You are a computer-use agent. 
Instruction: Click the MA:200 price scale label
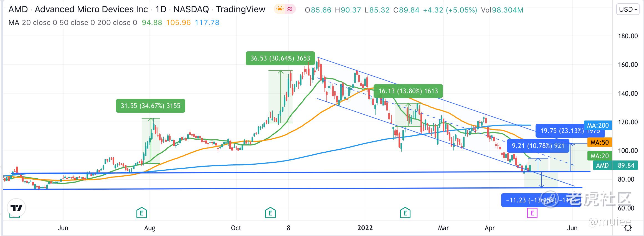597,125
